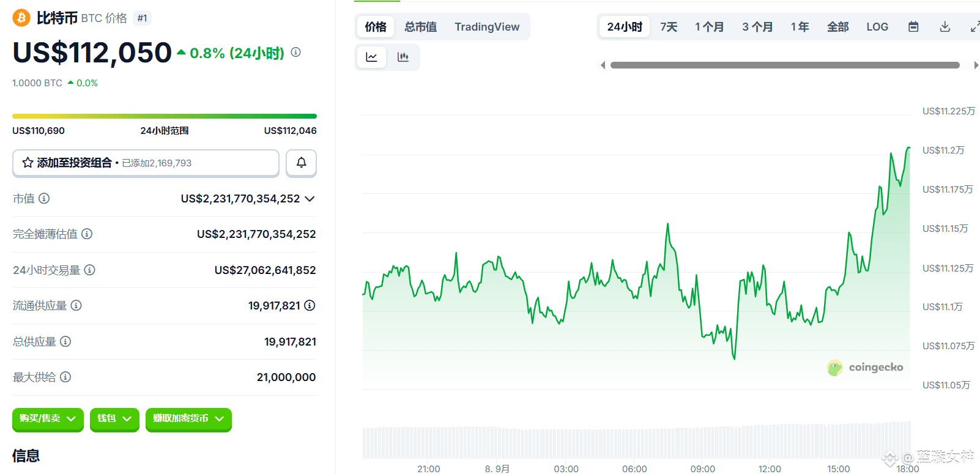Click the 信息 section heading
This screenshot has height=474, width=980.
(26, 456)
